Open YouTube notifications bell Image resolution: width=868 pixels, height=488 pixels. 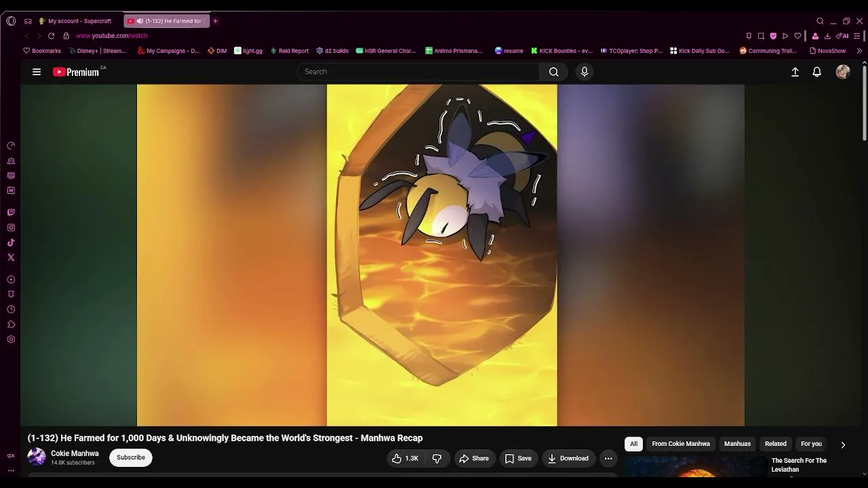pos(817,72)
